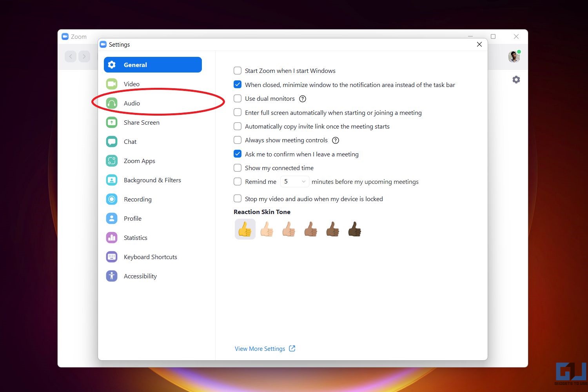588x392 pixels.
Task: Uncheck minimize window to notification area option
Action: point(238,85)
